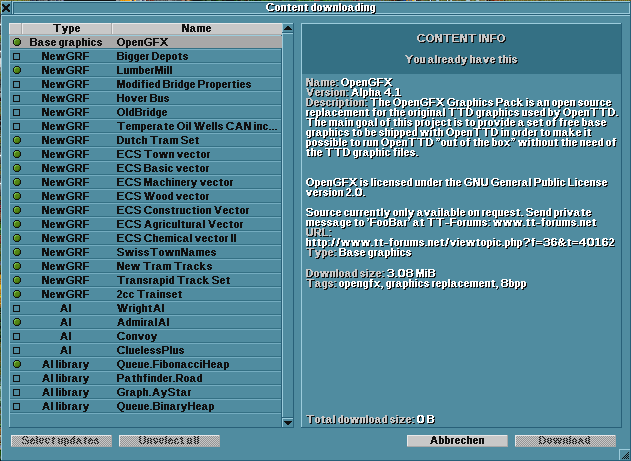
Task: Click the blank checkbox column header
Action: click(x=15, y=29)
